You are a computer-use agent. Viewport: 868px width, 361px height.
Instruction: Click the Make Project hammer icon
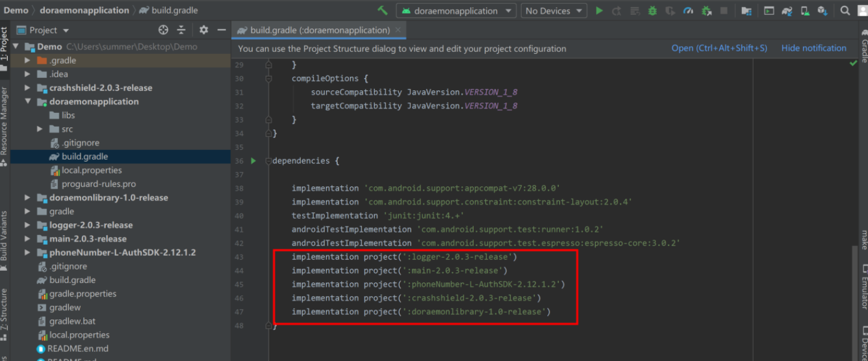(383, 10)
